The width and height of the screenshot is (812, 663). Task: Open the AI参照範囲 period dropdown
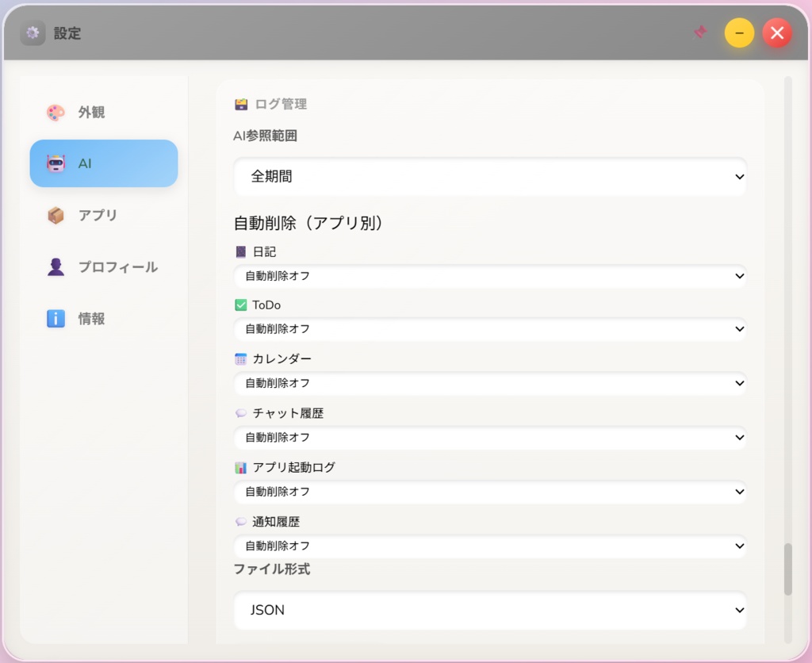(489, 176)
